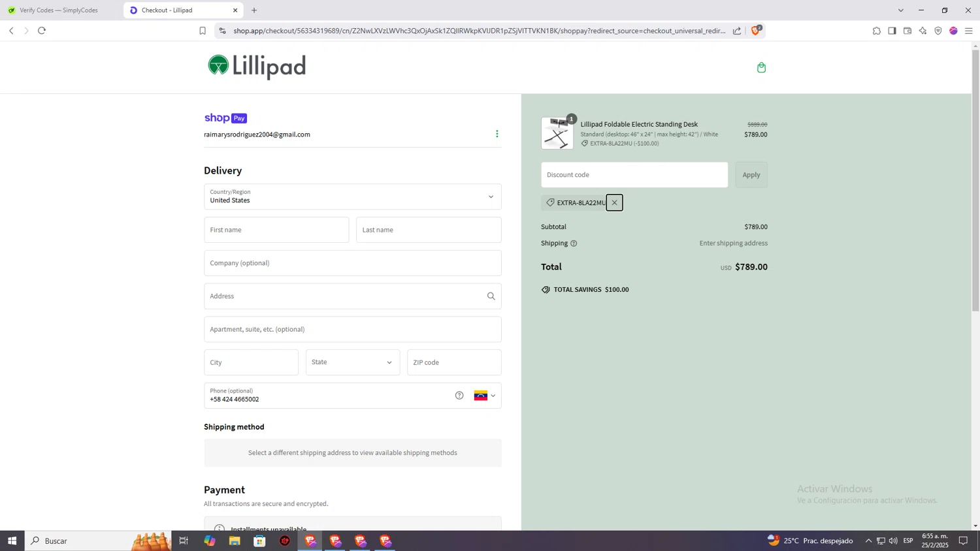The height and width of the screenshot is (551, 980).
Task: Focus the Company (optional) field
Action: (x=353, y=263)
